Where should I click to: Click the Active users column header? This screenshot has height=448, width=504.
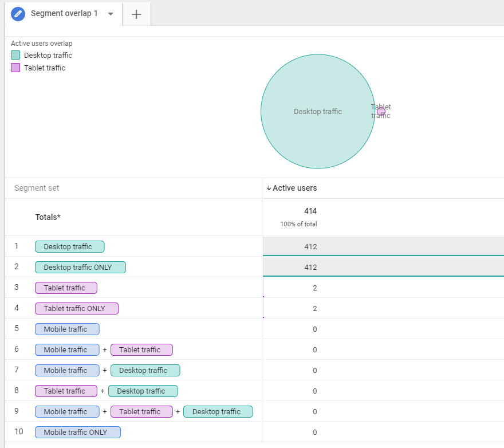pos(294,188)
